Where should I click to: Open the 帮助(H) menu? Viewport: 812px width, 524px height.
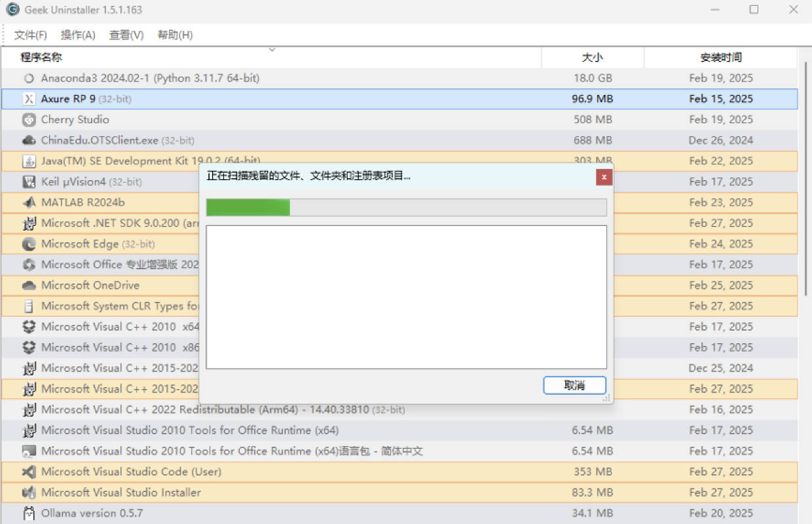pos(175,35)
